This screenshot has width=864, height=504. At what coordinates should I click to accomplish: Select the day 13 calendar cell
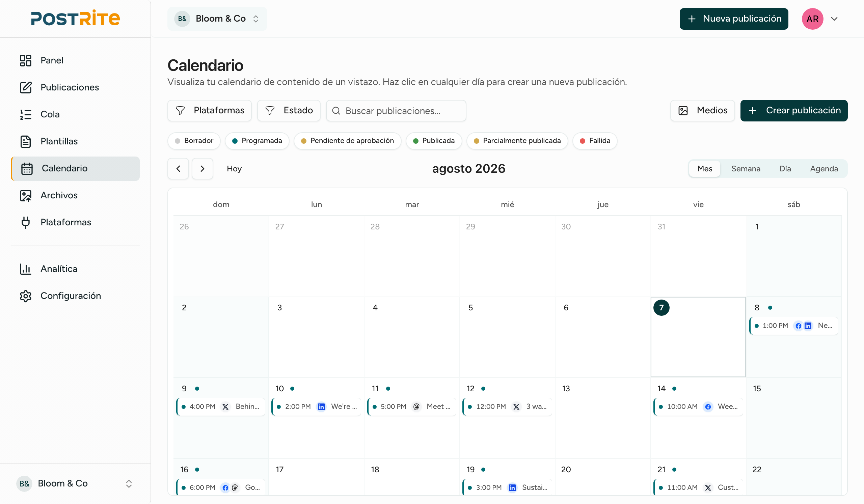602,418
